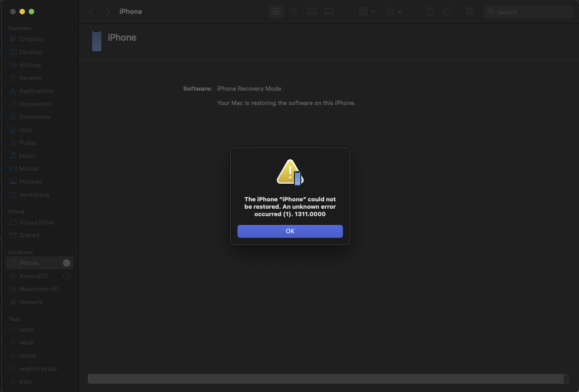Click the unknown error message text
This screenshot has width=579, height=392.
(x=290, y=207)
